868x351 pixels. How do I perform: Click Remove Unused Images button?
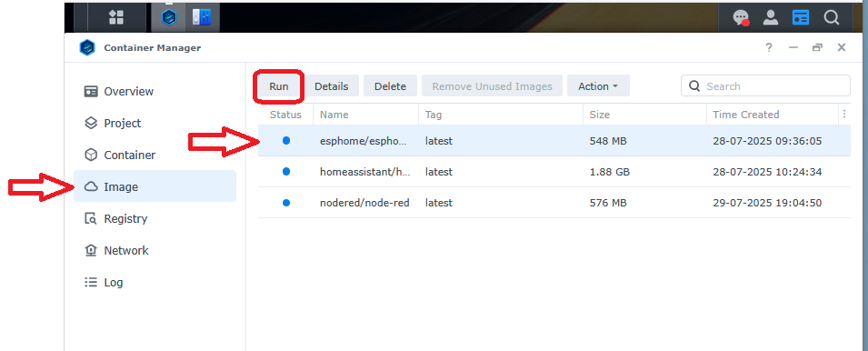(x=492, y=86)
